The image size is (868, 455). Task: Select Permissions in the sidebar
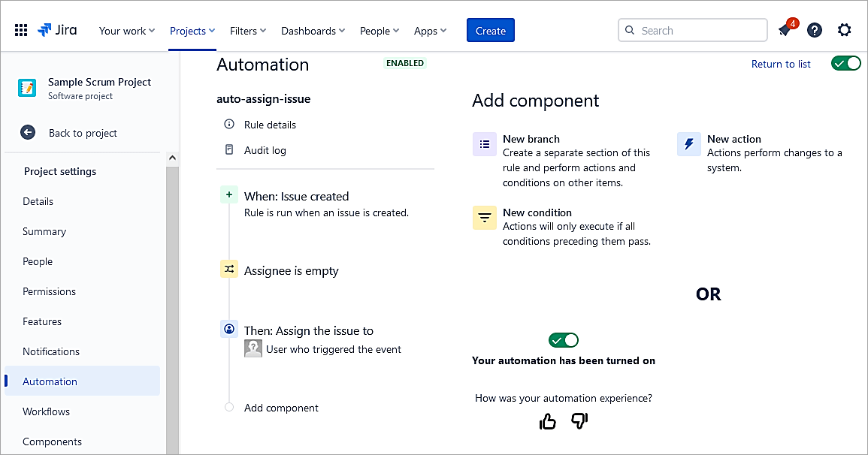(49, 291)
